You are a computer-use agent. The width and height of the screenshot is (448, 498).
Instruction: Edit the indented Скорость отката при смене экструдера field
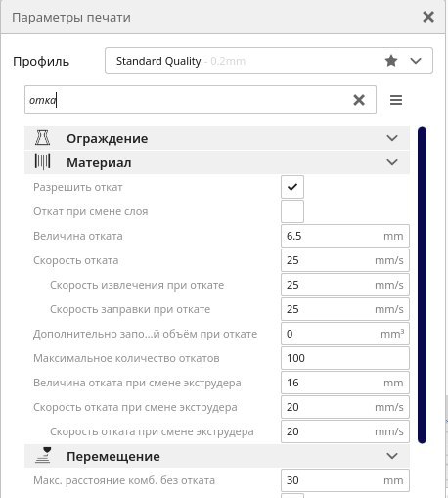[345, 431]
